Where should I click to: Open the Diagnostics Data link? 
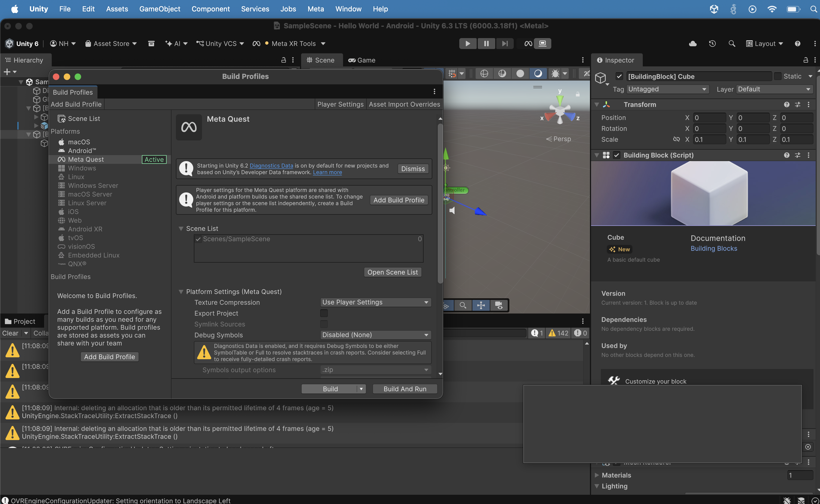[271, 166]
